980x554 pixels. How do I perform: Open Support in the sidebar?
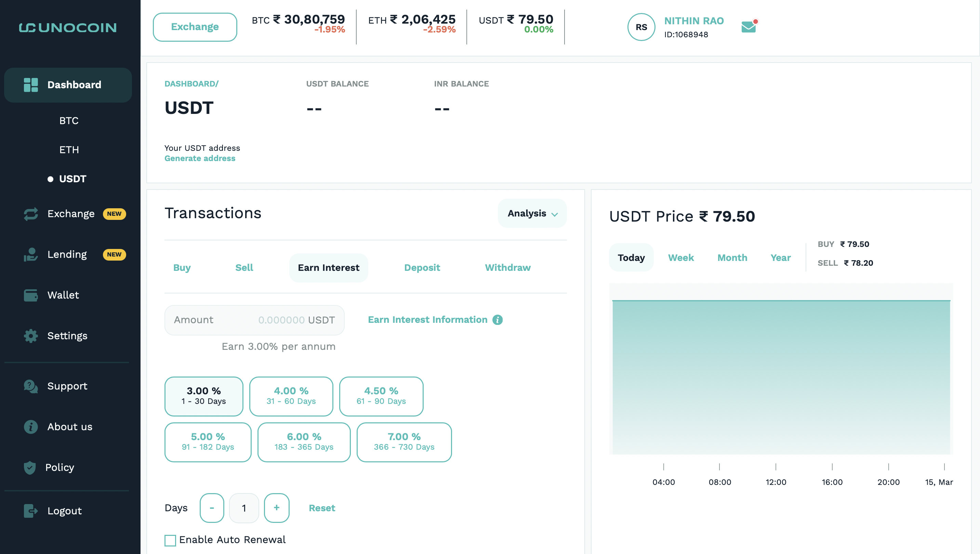point(67,386)
